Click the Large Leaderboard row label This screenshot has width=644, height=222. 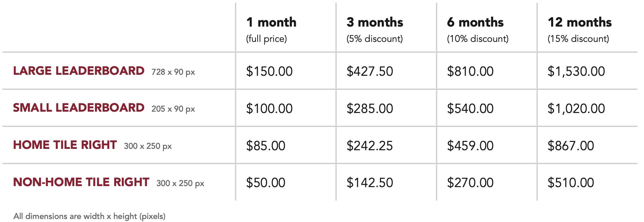coord(79,71)
